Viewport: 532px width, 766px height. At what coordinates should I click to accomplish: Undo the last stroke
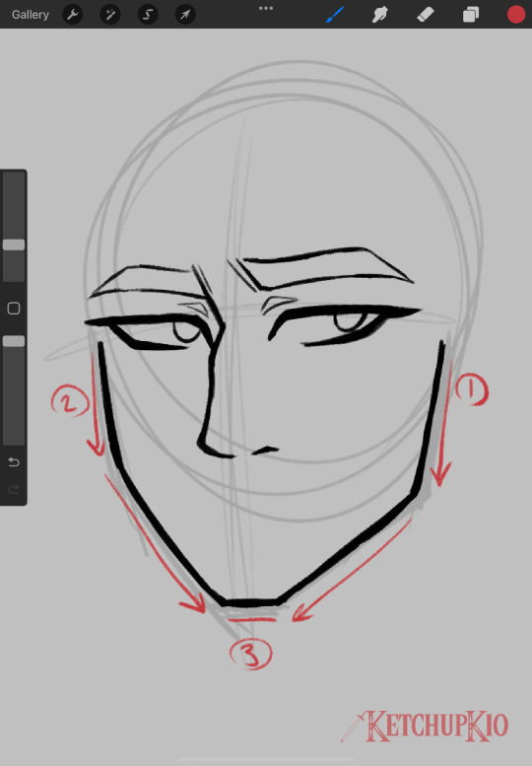tap(14, 461)
